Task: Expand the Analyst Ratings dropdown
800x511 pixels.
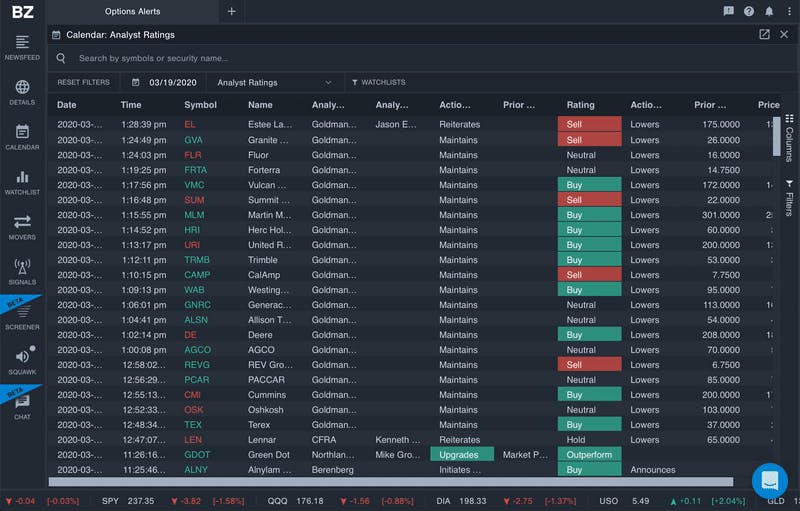Action: (x=274, y=82)
